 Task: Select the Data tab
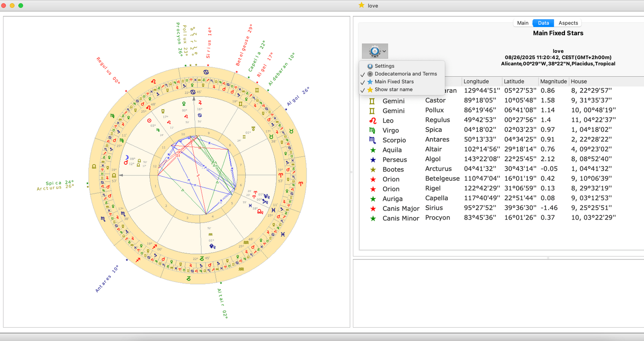coord(543,23)
